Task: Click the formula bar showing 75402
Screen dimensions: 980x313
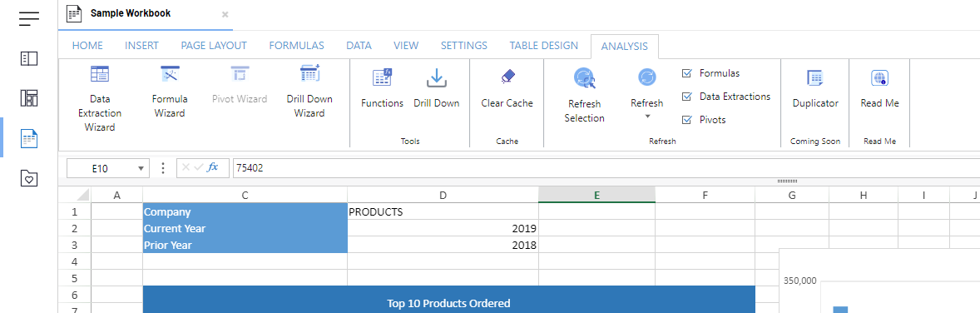Action: click(605, 168)
